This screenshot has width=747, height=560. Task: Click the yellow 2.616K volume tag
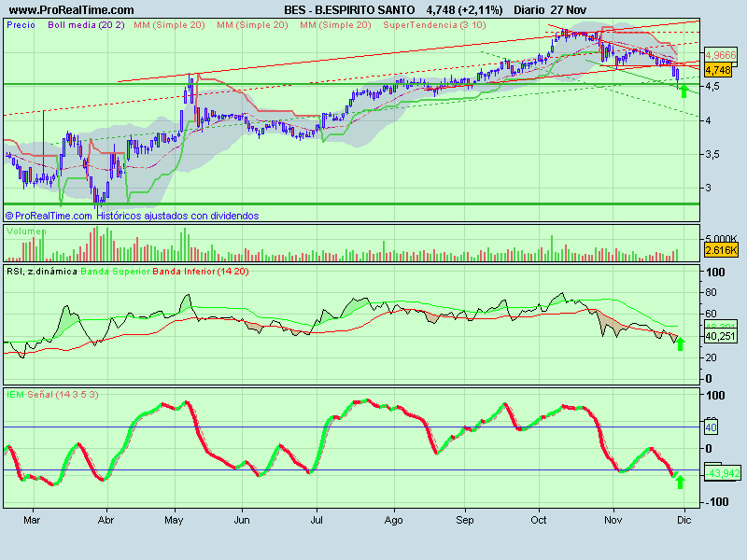coord(721,249)
